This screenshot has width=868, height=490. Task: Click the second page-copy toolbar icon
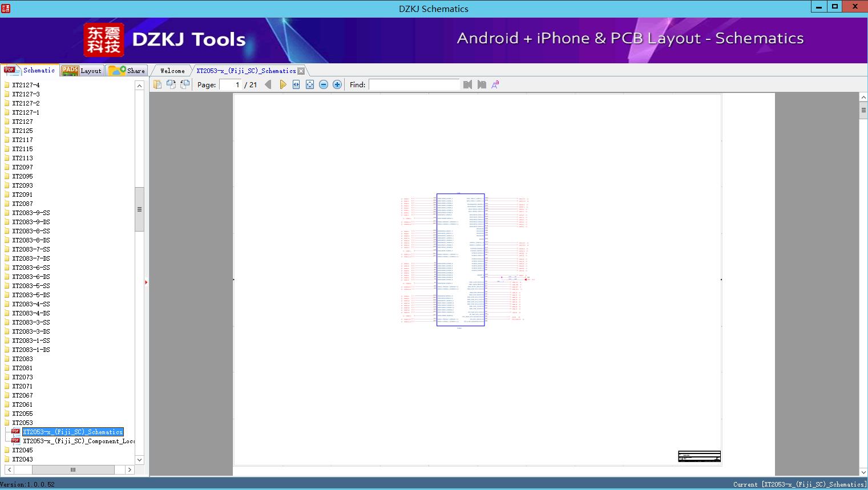point(171,84)
